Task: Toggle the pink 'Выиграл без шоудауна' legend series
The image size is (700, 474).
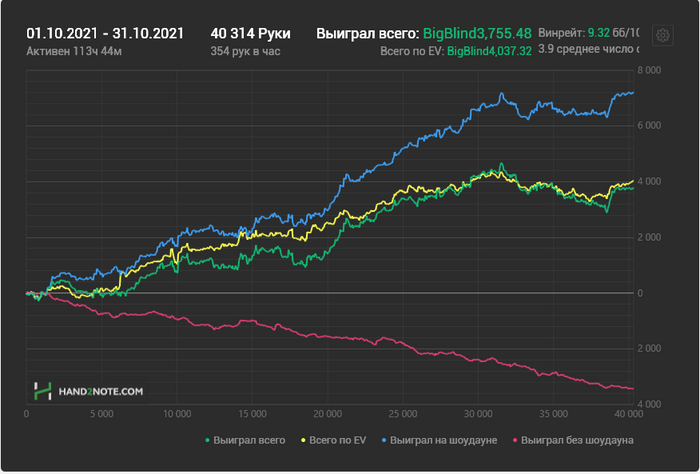Action: 573,441
